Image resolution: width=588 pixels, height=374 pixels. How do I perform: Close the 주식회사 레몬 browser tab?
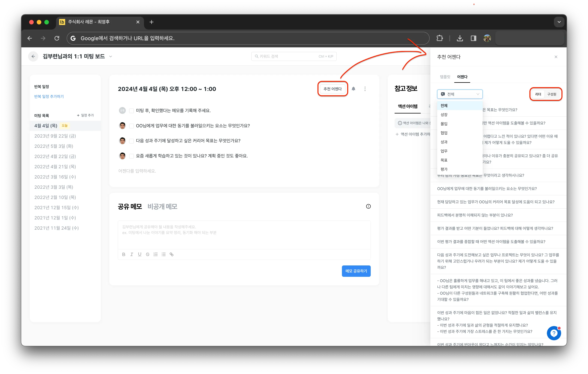click(138, 22)
